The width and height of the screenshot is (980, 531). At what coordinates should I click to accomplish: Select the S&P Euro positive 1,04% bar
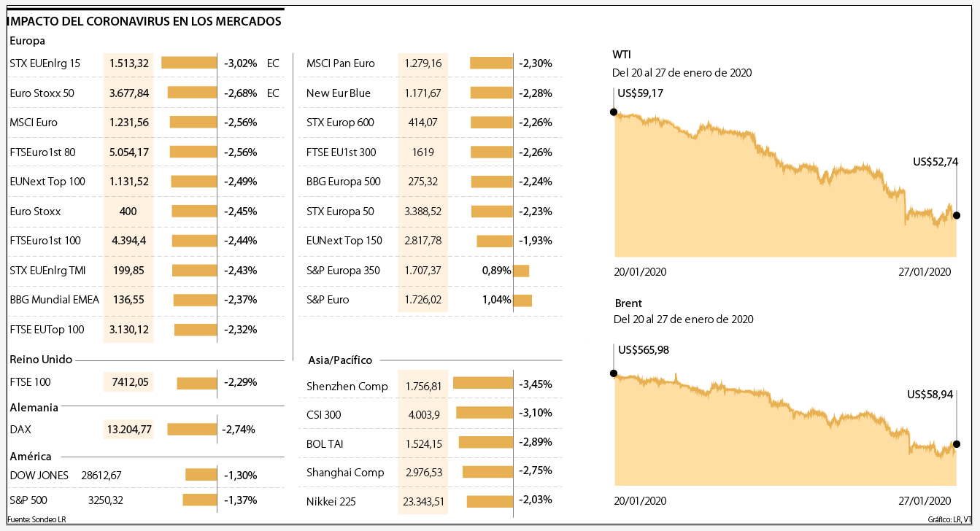tap(522, 300)
